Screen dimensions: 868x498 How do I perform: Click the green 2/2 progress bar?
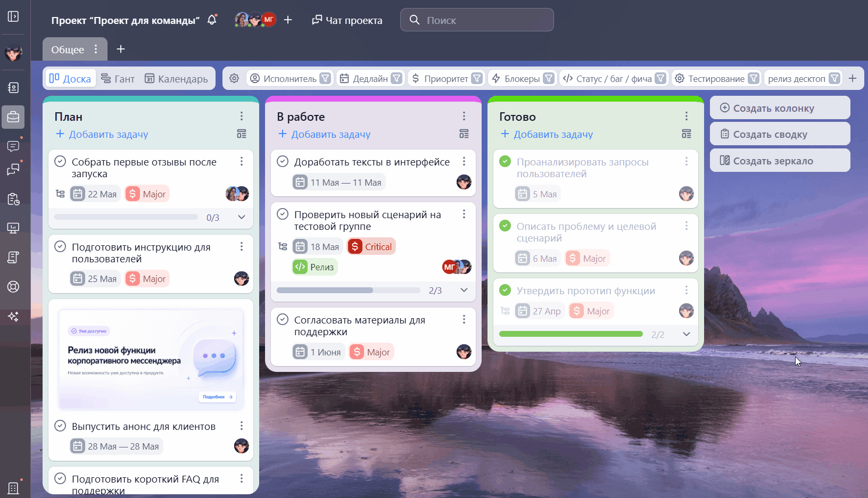point(571,334)
